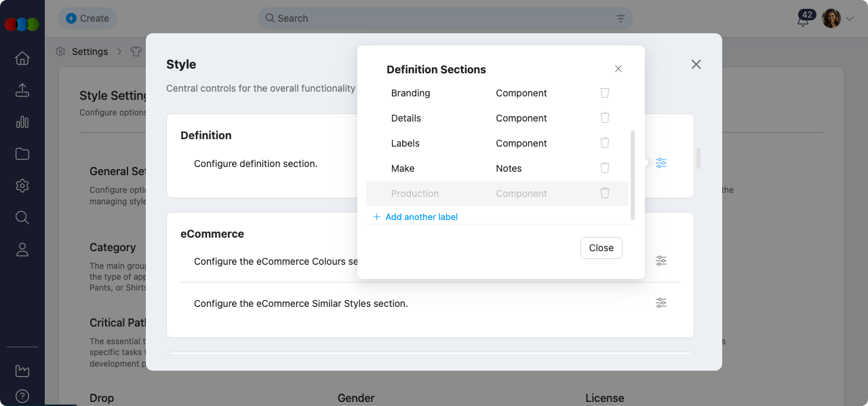The height and width of the screenshot is (406, 868).
Task: Open the Notes dropdown beside Make
Action: point(509,168)
